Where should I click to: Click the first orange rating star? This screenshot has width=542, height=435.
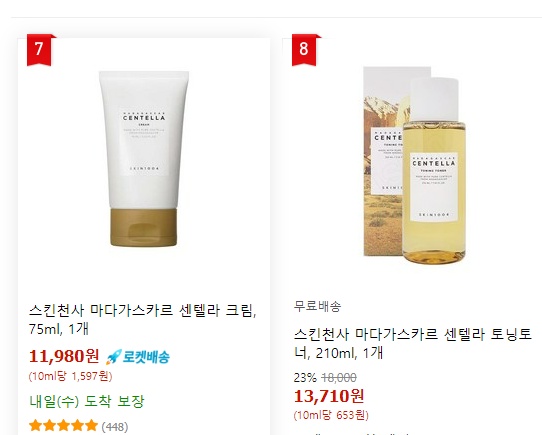36,426
